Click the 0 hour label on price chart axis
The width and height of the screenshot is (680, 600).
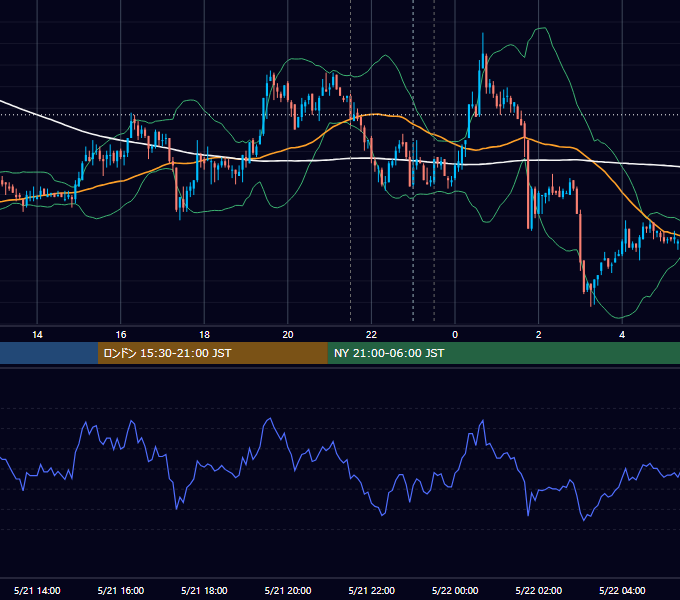455,335
